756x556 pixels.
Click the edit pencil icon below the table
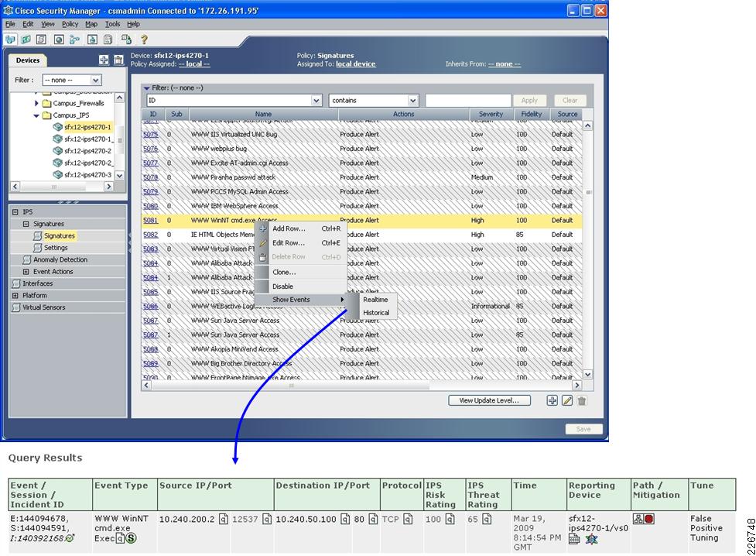tap(567, 400)
